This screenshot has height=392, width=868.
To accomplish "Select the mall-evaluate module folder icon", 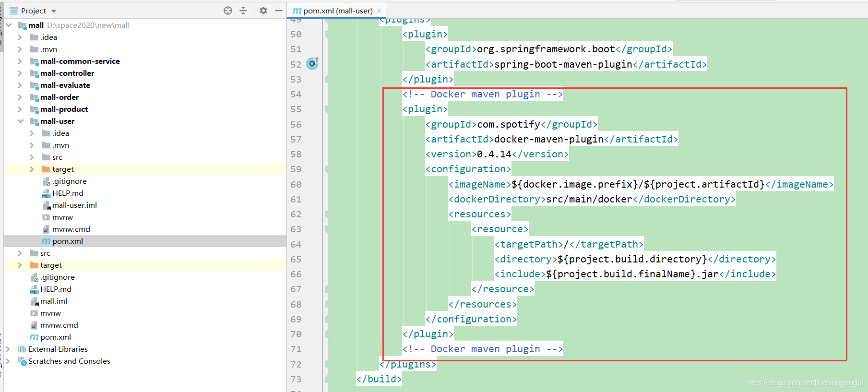I will pos(34,85).
